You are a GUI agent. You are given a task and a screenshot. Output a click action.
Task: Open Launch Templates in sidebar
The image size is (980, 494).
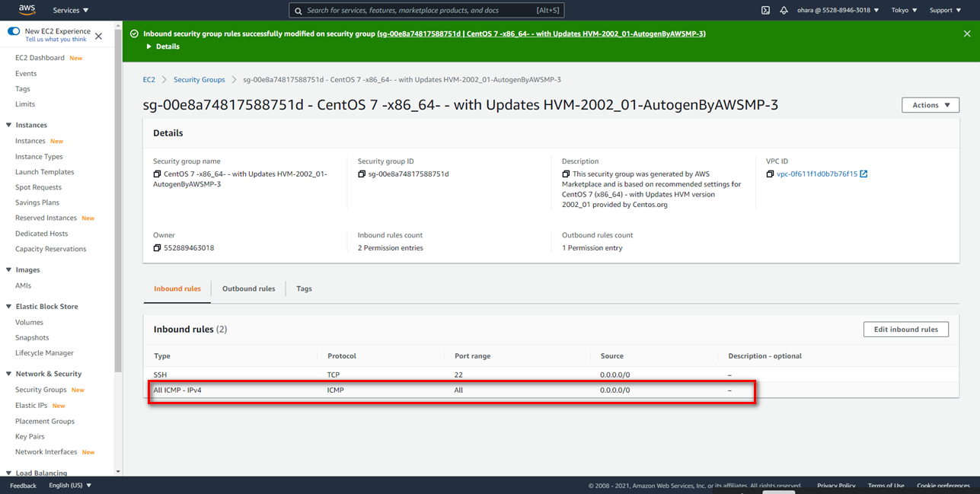45,172
